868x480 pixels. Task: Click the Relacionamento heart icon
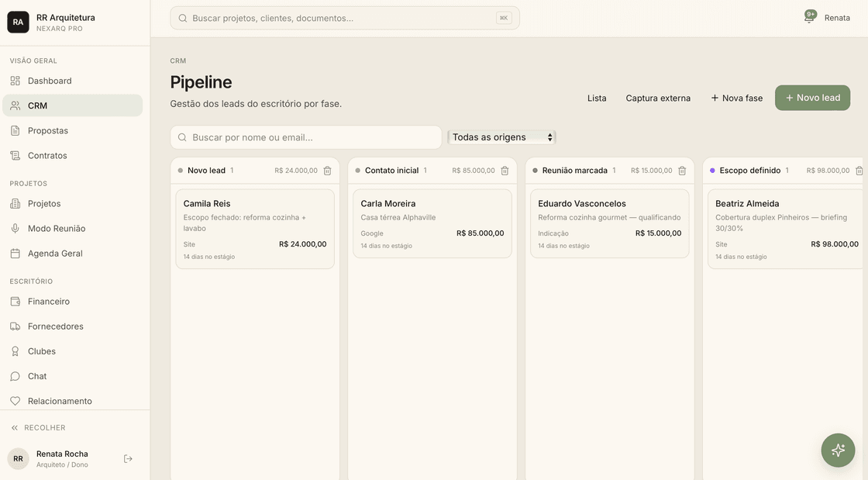[x=15, y=402]
